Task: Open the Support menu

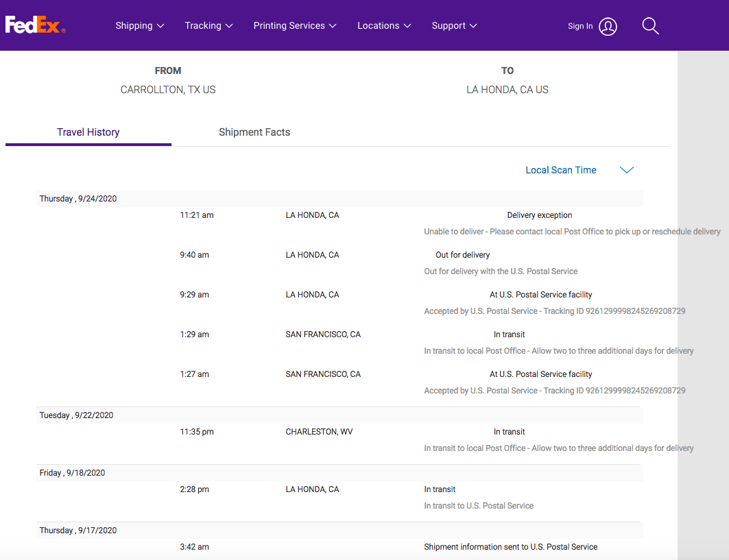Action: coord(454,25)
